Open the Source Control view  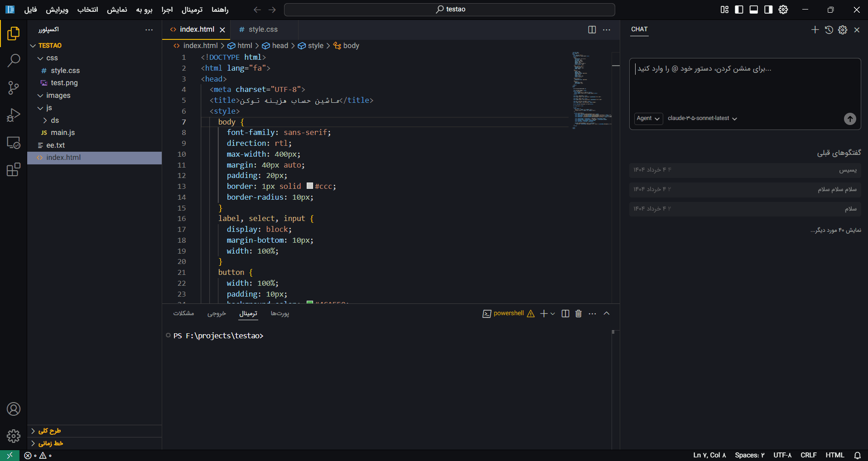click(14, 88)
